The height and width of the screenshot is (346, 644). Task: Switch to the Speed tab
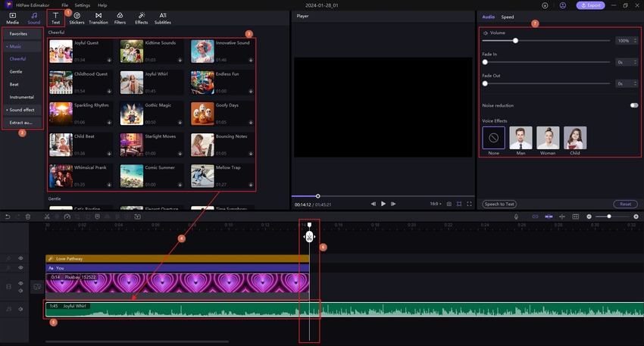tap(507, 17)
